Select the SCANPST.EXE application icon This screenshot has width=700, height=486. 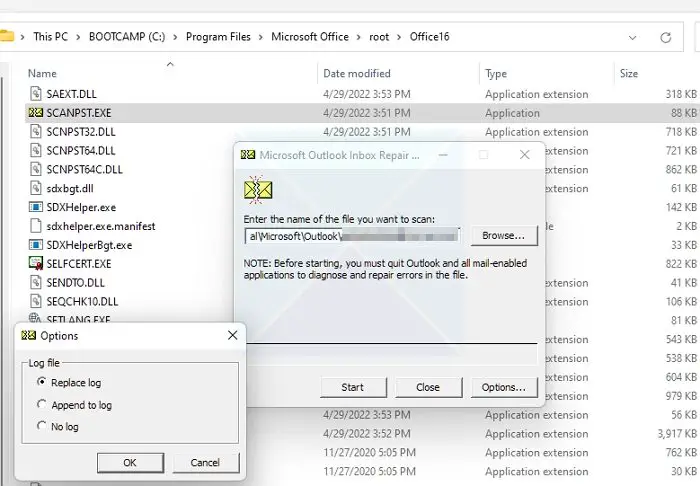click(36, 113)
